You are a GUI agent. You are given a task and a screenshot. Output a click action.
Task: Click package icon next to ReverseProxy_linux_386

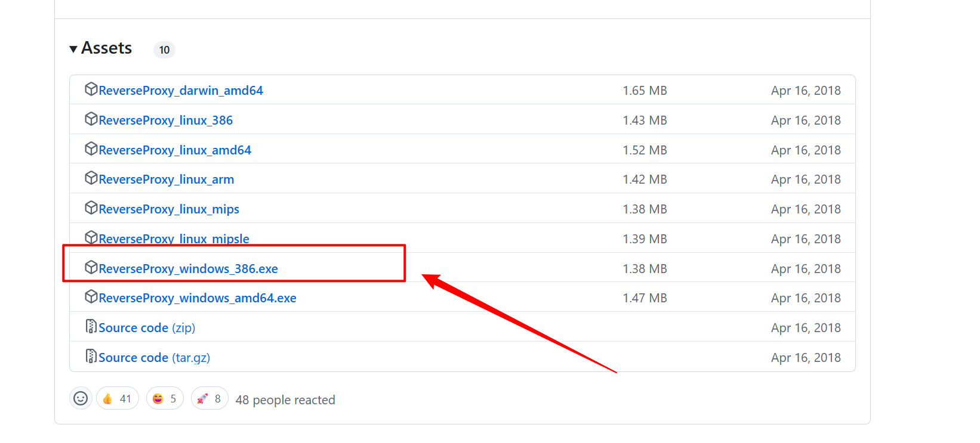point(91,119)
